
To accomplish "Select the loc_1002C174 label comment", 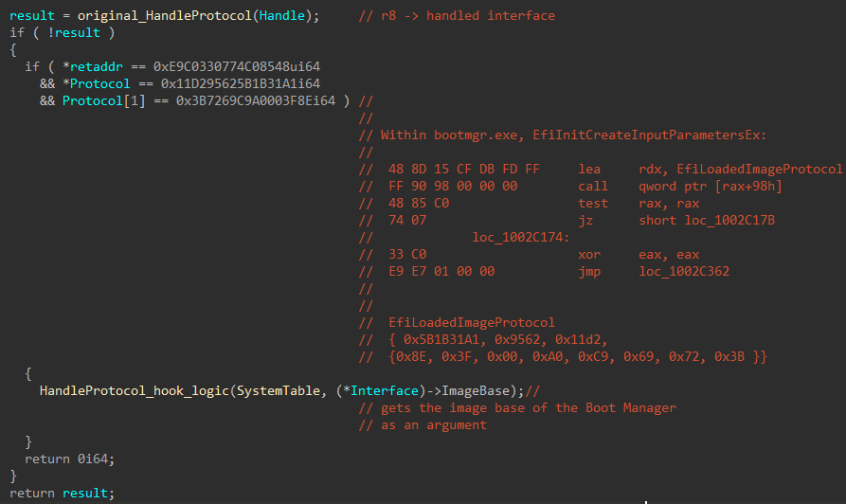I will [x=521, y=238].
